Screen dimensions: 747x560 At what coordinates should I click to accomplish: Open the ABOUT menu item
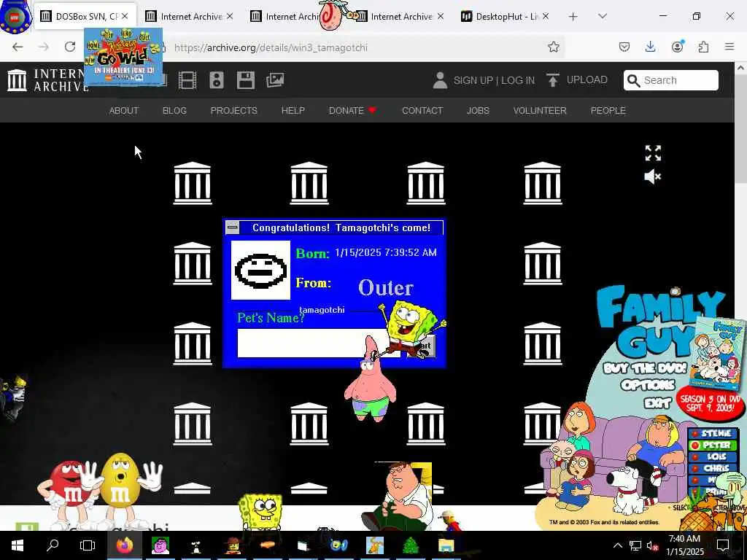[124, 111]
